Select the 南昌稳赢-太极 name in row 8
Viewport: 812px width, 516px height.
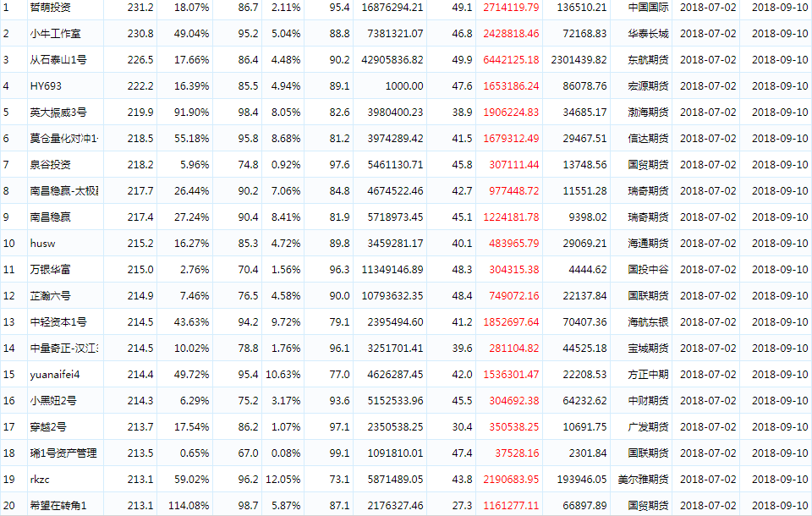click(64, 191)
